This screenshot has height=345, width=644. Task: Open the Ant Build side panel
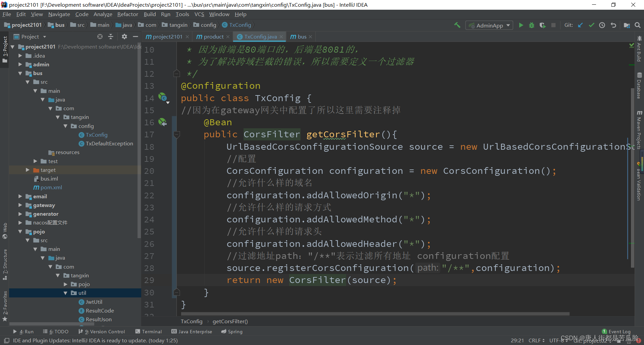639,49
